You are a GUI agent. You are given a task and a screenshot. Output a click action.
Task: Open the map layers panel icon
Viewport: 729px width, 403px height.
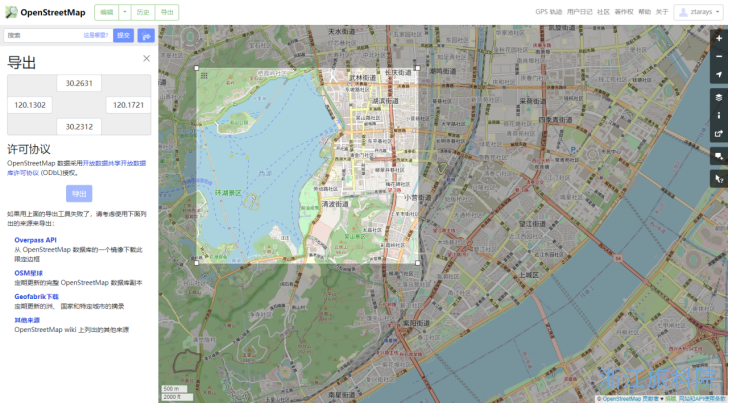719,97
